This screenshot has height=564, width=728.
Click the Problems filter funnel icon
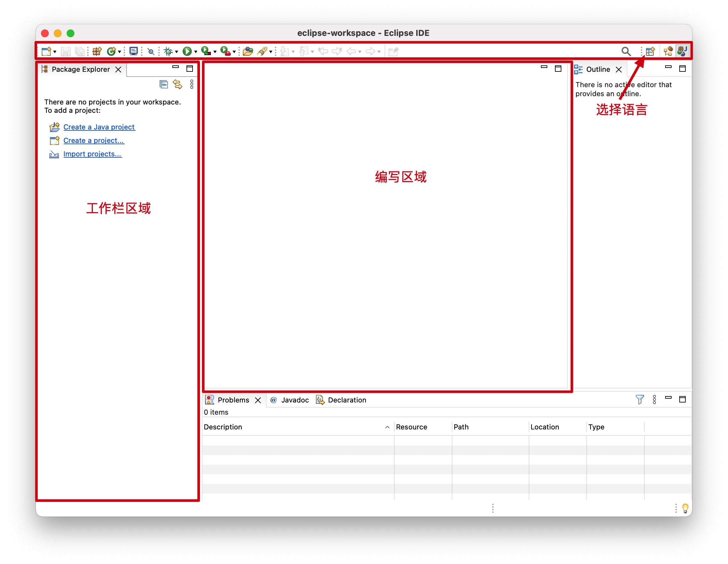click(x=639, y=399)
